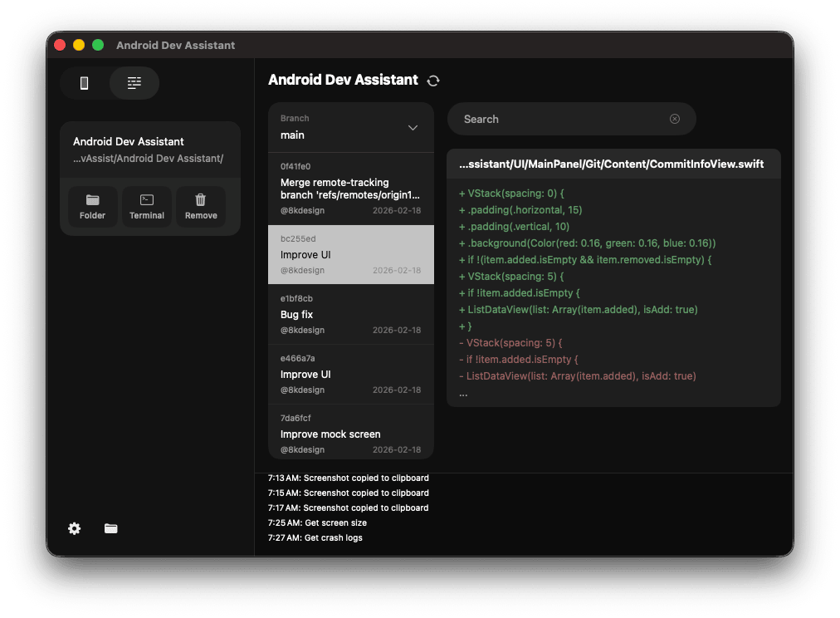Open Terminal for the project
Image resolution: width=840 pixels, height=618 pixels.
[x=147, y=206]
